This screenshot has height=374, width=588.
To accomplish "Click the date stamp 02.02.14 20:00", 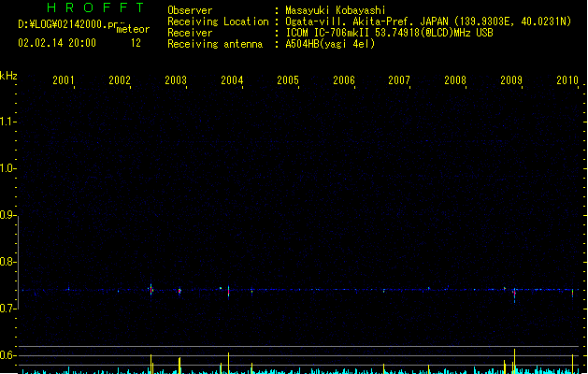I will (x=57, y=43).
